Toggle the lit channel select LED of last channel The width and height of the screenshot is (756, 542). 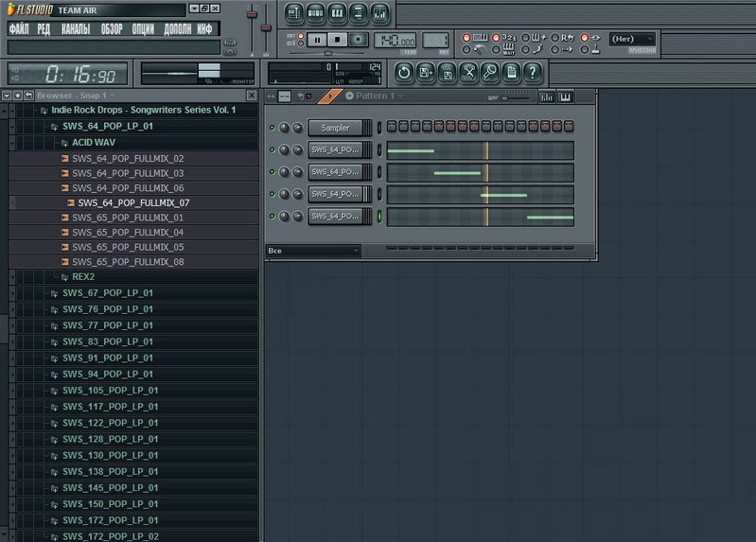pos(379,217)
